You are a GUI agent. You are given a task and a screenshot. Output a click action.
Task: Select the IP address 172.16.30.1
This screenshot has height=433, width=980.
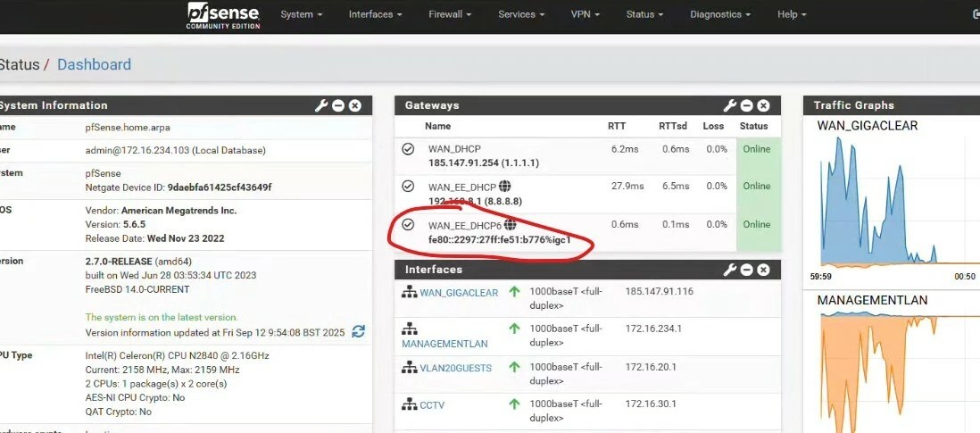652,404
